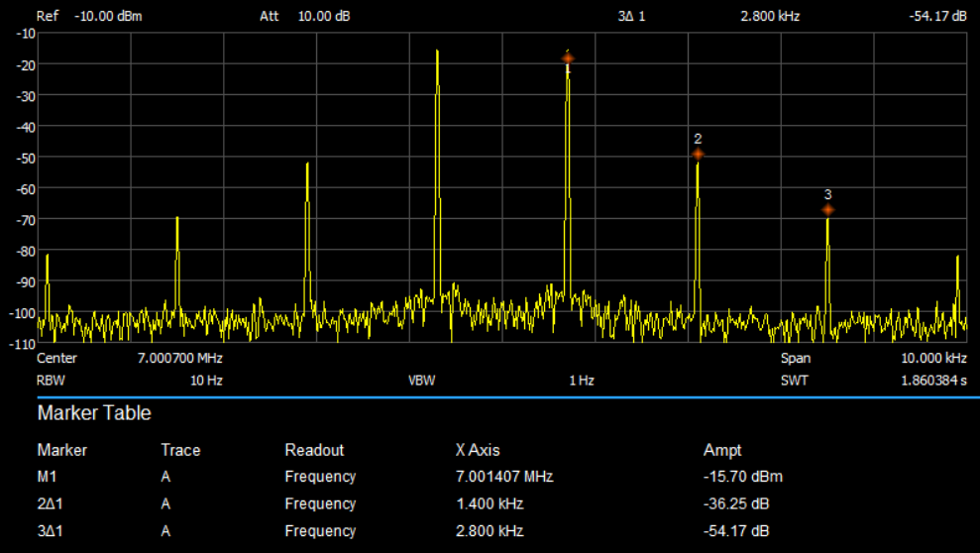Click the X Axis column header
This screenshot has height=553, width=980.
click(x=479, y=450)
